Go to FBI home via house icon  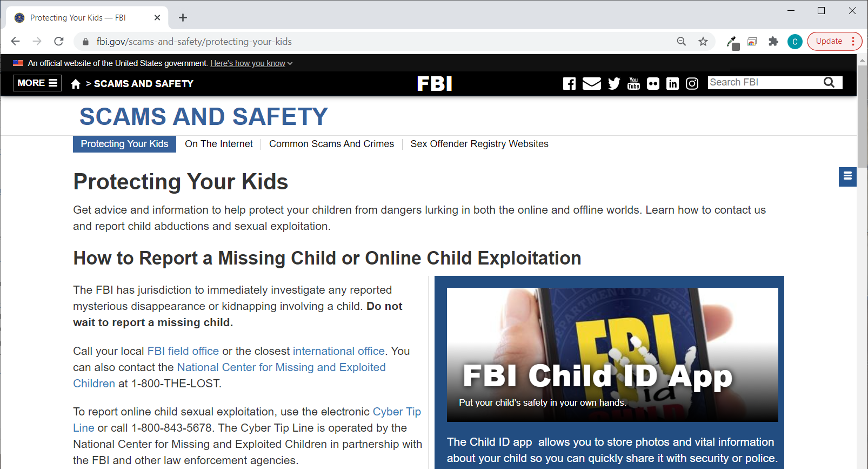click(76, 84)
